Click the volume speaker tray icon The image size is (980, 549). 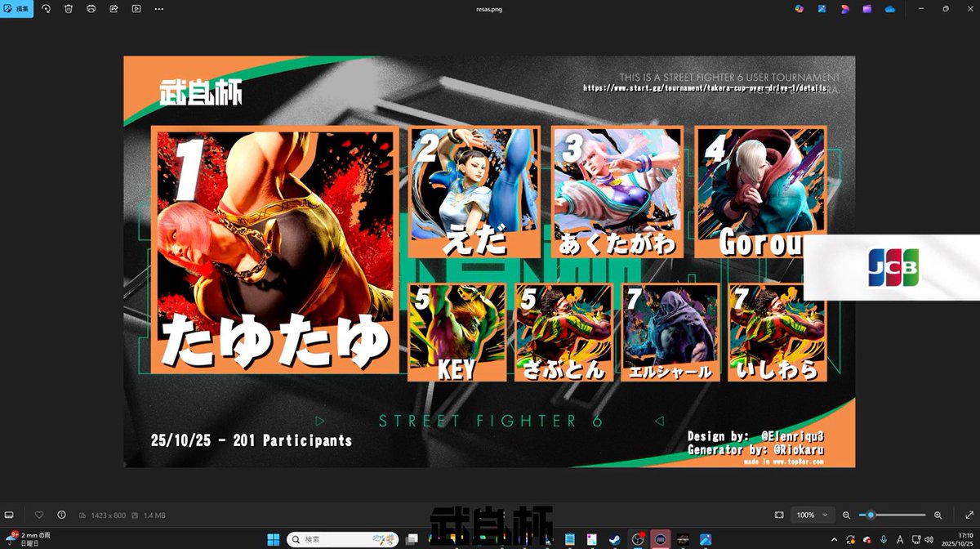pyautogui.click(x=929, y=539)
